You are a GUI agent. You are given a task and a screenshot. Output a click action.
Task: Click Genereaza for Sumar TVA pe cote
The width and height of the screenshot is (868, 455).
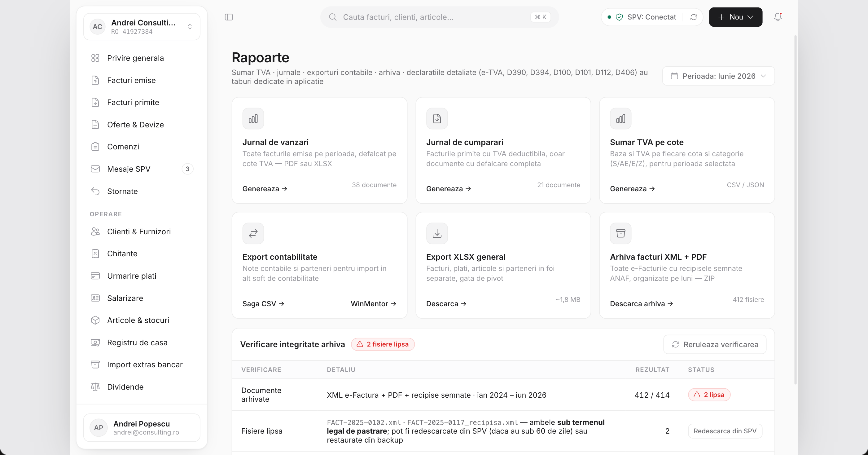tap(633, 189)
